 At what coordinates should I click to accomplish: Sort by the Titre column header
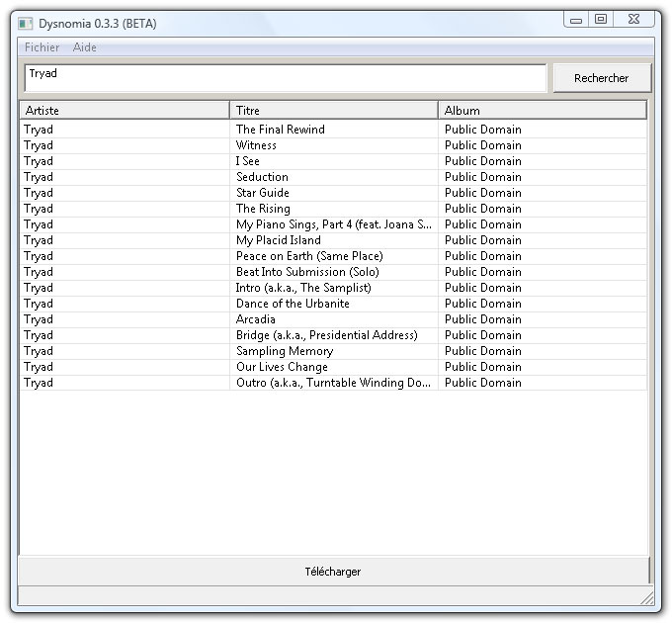pos(334,110)
